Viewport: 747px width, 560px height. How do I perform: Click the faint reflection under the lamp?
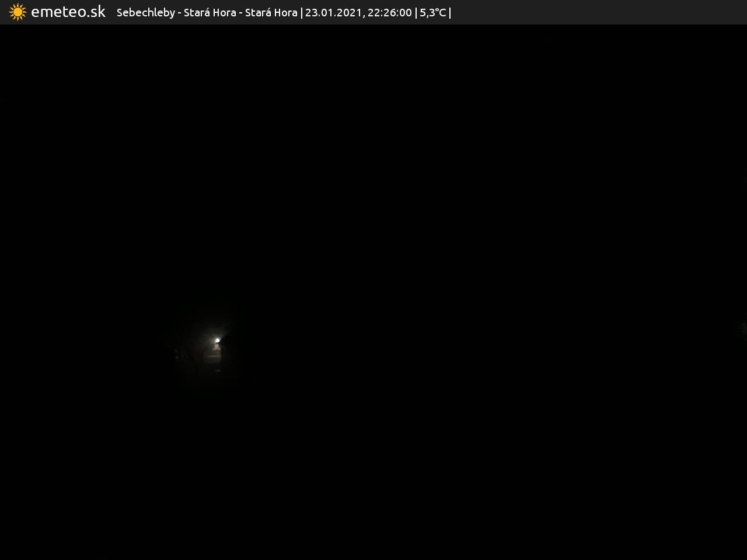point(218,369)
